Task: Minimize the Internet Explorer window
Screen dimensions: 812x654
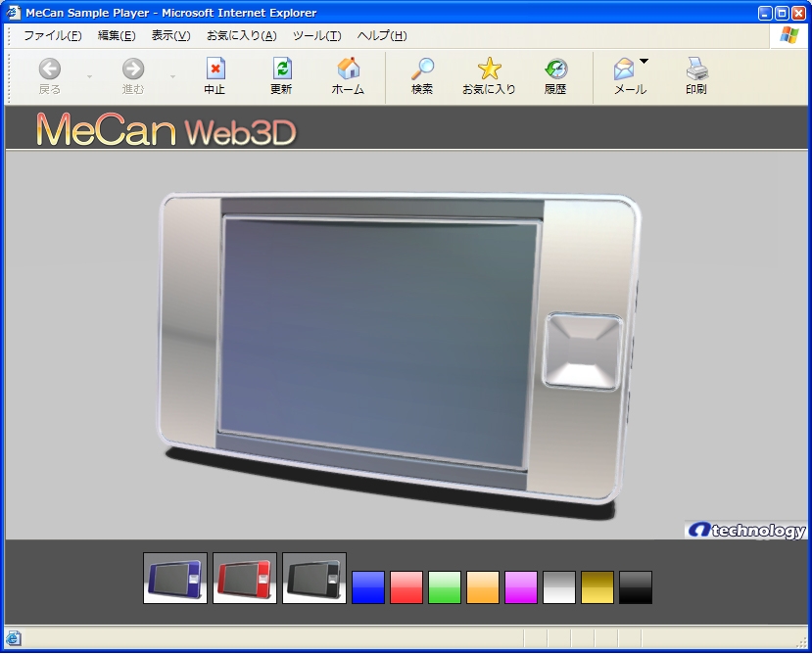Action: (x=765, y=13)
